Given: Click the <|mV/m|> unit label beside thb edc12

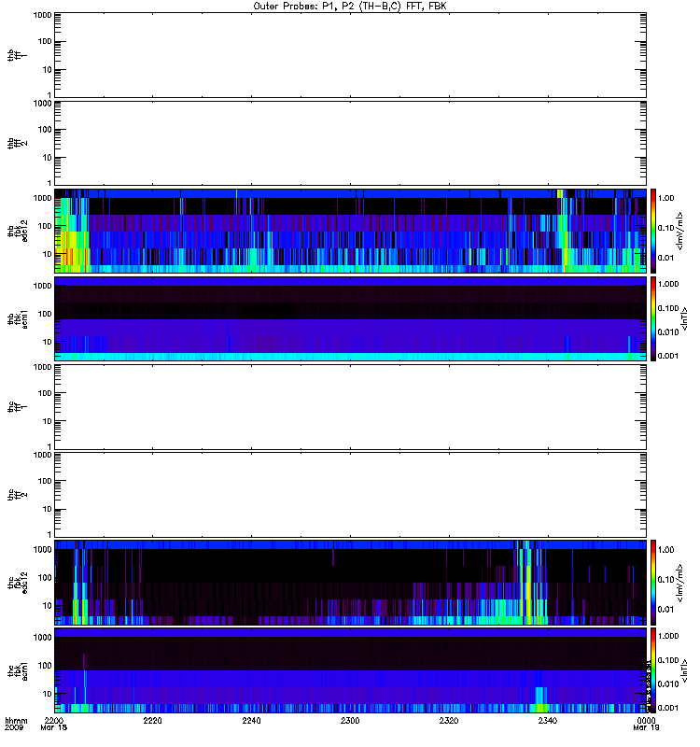Looking at the screenshot, I should click(x=679, y=231).
